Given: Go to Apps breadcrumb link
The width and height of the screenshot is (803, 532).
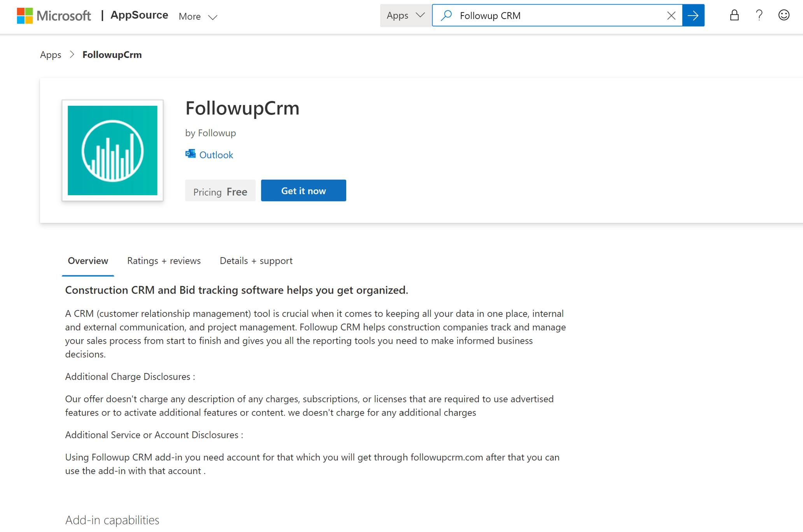Looking at the screenshot, I should pyautogui.click(x=51, y=55).
